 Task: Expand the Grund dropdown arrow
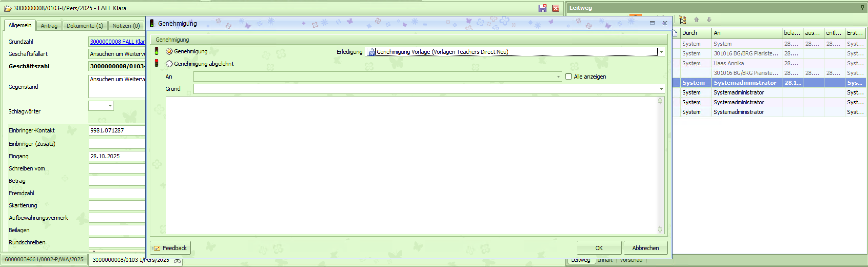[x=661, y=89]
